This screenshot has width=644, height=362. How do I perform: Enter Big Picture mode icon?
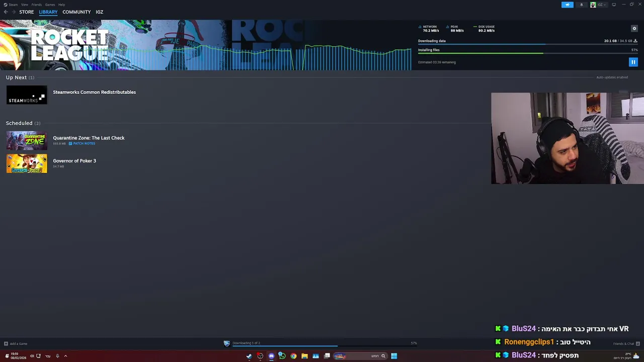pos(614,5)
